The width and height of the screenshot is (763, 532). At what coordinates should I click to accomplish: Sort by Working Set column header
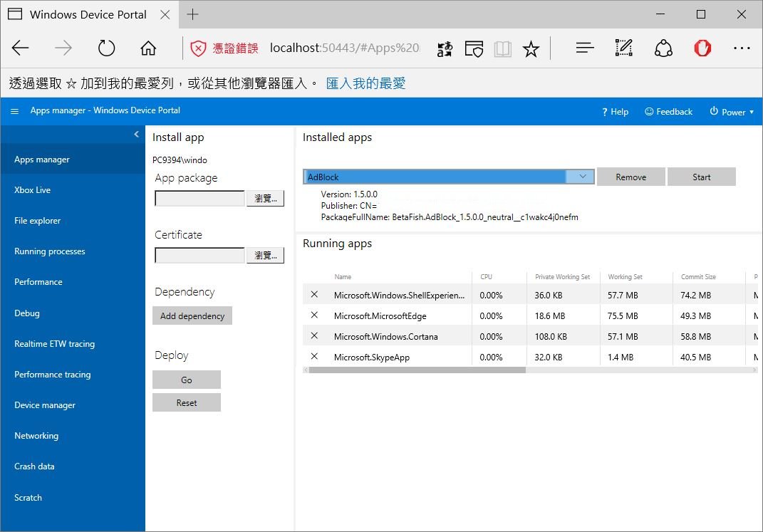pos(625,277)
